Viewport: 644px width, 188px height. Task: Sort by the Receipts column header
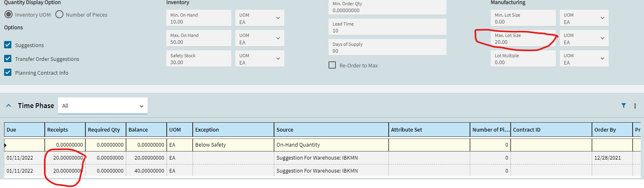[x=65, y=130]
